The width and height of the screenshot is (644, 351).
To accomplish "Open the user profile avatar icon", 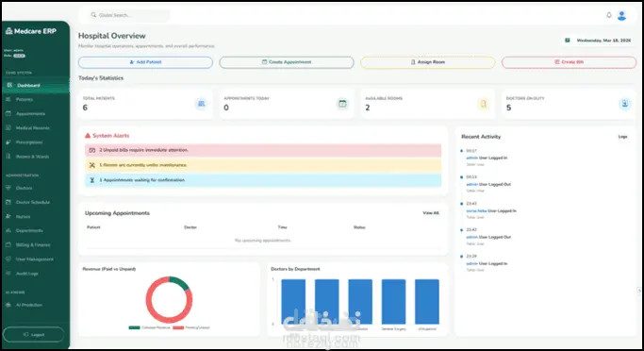I will [621, 16].
